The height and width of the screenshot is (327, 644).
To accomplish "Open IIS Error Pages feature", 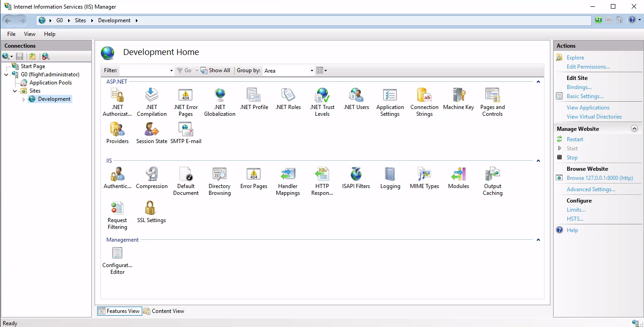I will pyautogui.click(x=254, y=178).
